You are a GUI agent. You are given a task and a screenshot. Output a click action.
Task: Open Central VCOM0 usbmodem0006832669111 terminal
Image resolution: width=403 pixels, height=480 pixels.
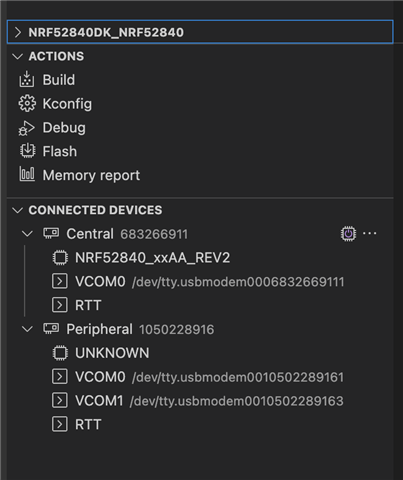[x=198, y=282]
